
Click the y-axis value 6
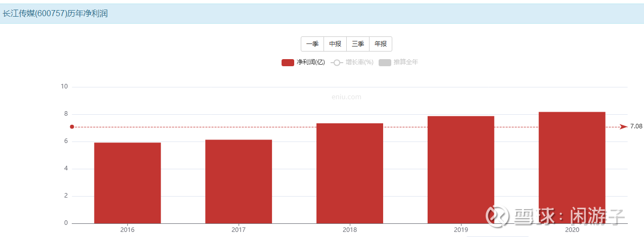click(66, 141)
